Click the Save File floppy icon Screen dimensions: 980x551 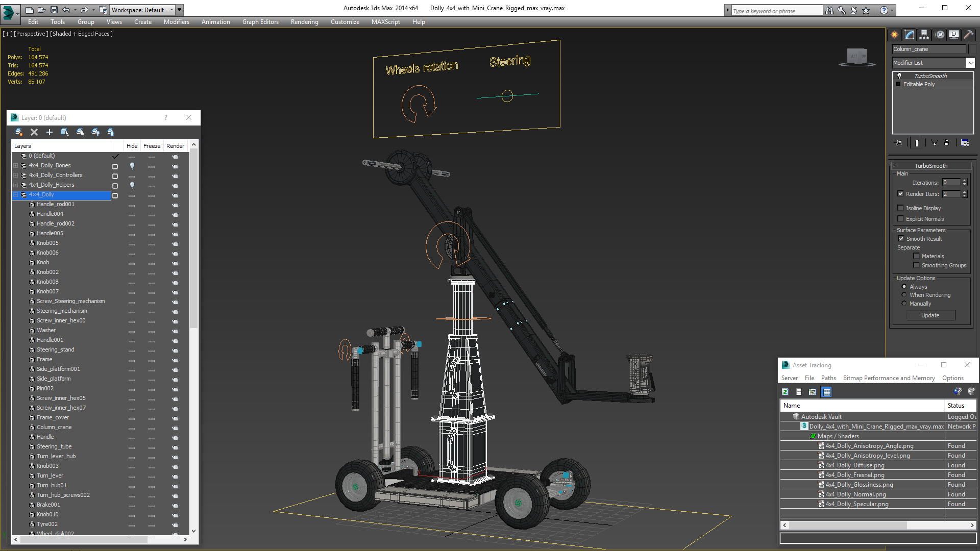(54, 10)
